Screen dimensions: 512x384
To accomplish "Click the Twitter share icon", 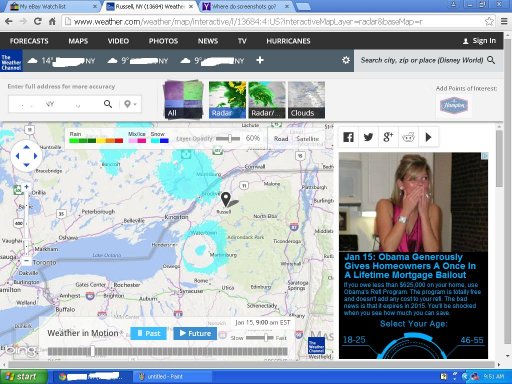I will (x=368, y=137).
